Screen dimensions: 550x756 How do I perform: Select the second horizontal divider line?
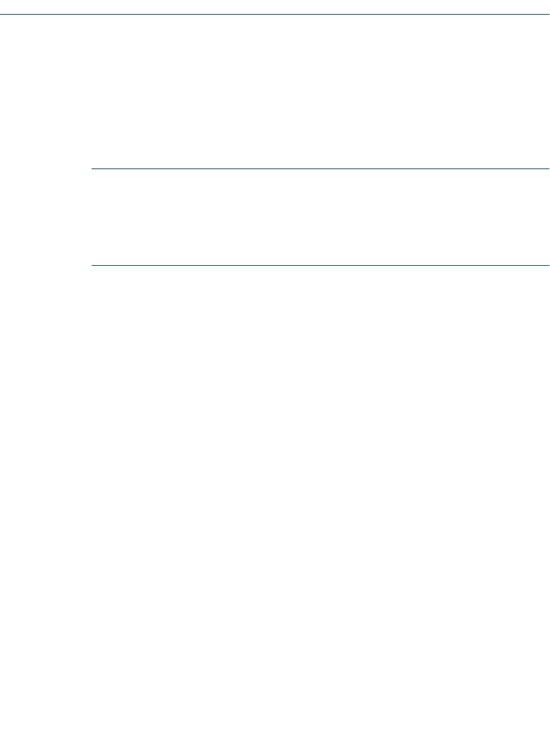(x=320, y=168)
